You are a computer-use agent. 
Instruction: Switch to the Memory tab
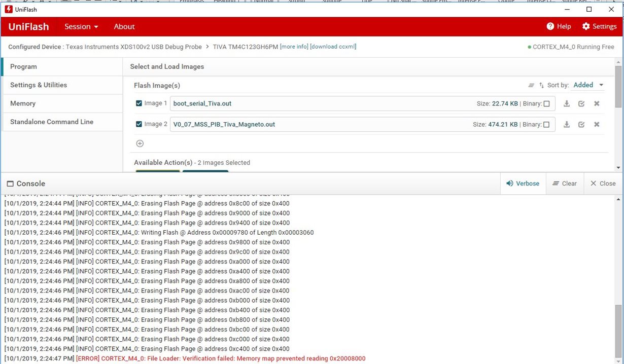tap(62, 103)
